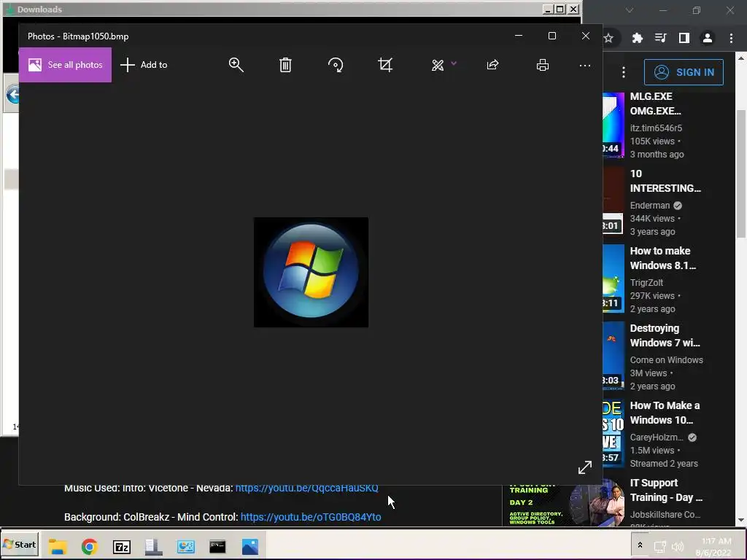This screenshot has height=560, width=747.
Task: Open Destroying Windows 7 video title
Action: point(665,335)
